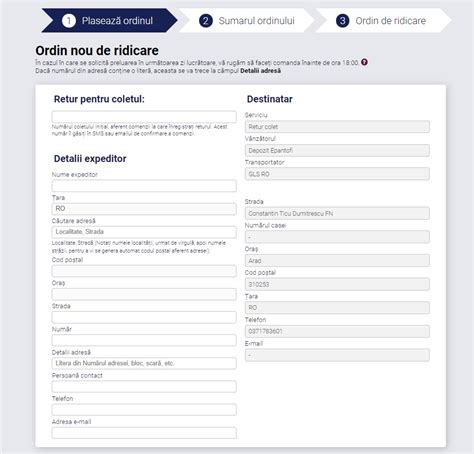The height and width of the screenshot is (454, 474).
Task: Click the Serviciu field showing Retur colet
Action: 337,127
